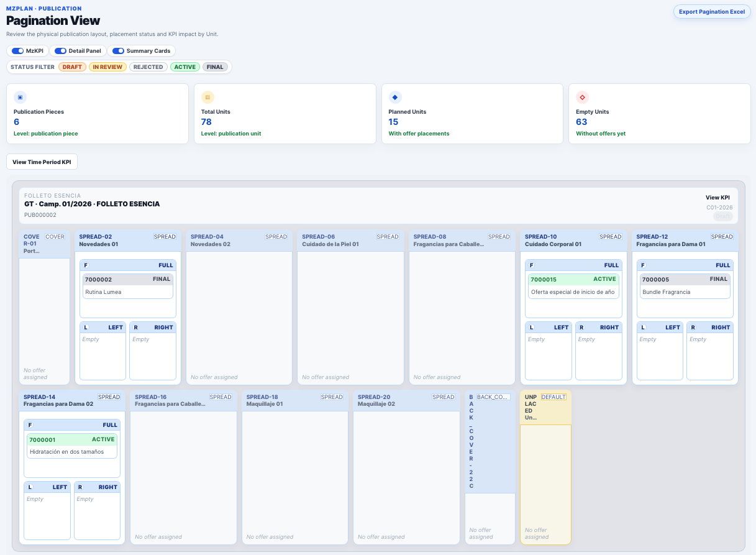Click the MZPLAN · PUBLICATION breadcrumb
The width and height of the screenshot is (756, 555).
point(43,9)
